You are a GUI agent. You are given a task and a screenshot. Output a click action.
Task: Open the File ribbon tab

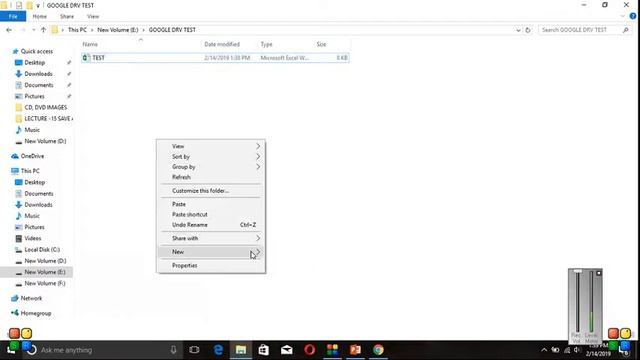13,16
